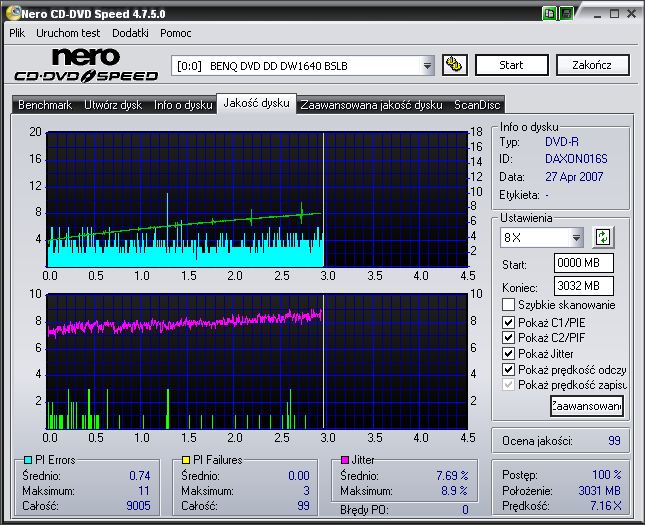Click the Postęp value 100 %
Viewport: 645px width, 525px height.
pos(606,474)
